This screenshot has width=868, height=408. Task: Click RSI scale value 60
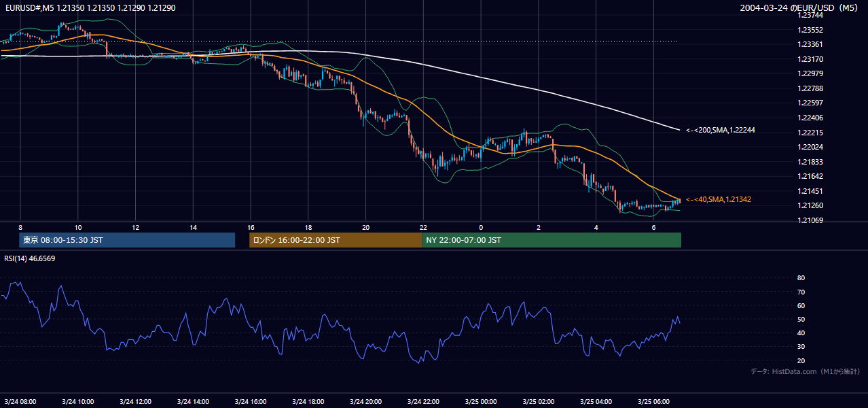(801, 305)
